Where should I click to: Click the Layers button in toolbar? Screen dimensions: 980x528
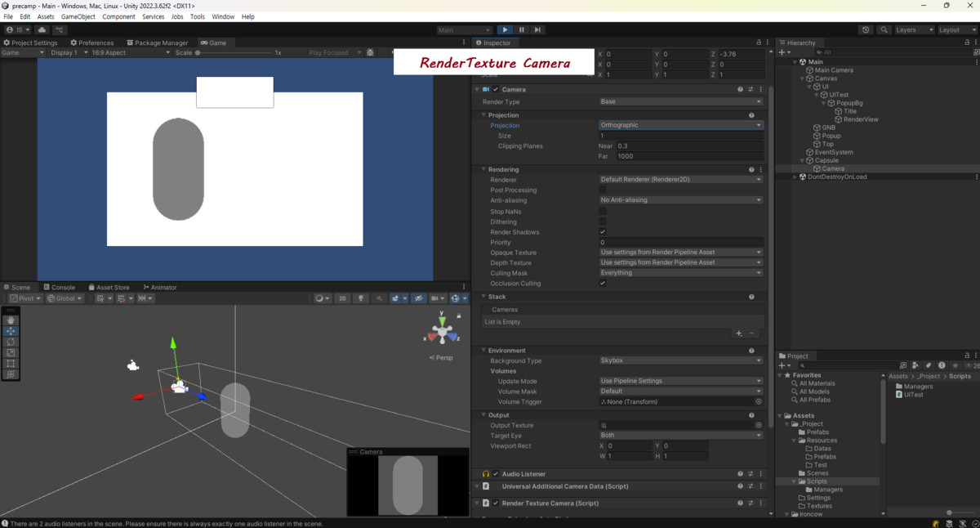tap(913, 30)
